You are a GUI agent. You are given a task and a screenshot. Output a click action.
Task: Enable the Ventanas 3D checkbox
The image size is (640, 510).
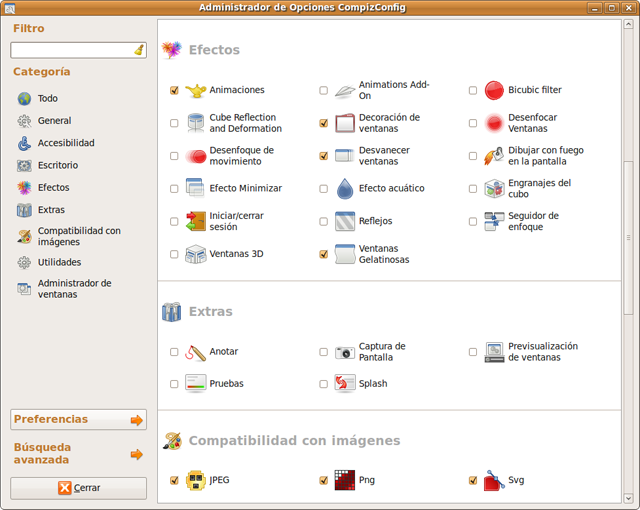pyautogui.click(x=174, y=255)
